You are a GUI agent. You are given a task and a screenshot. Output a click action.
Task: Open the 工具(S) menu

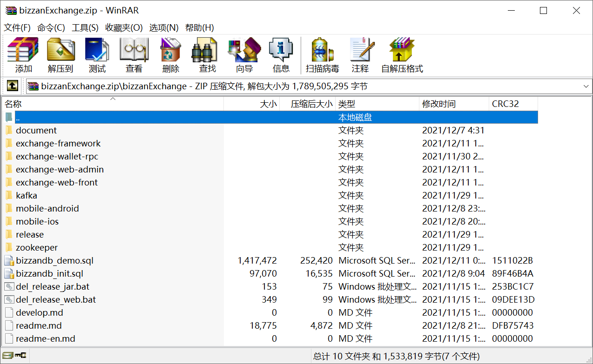click(85, 27)
